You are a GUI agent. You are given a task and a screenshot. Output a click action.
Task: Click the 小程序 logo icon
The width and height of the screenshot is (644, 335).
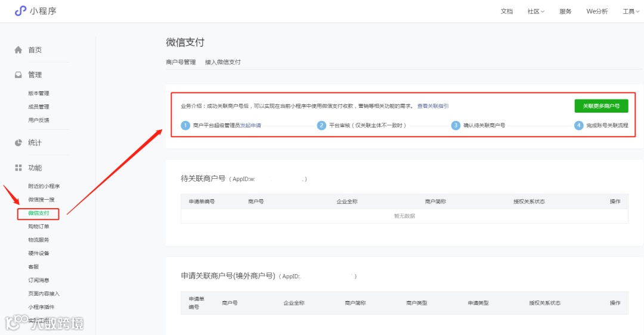point(20,11)
